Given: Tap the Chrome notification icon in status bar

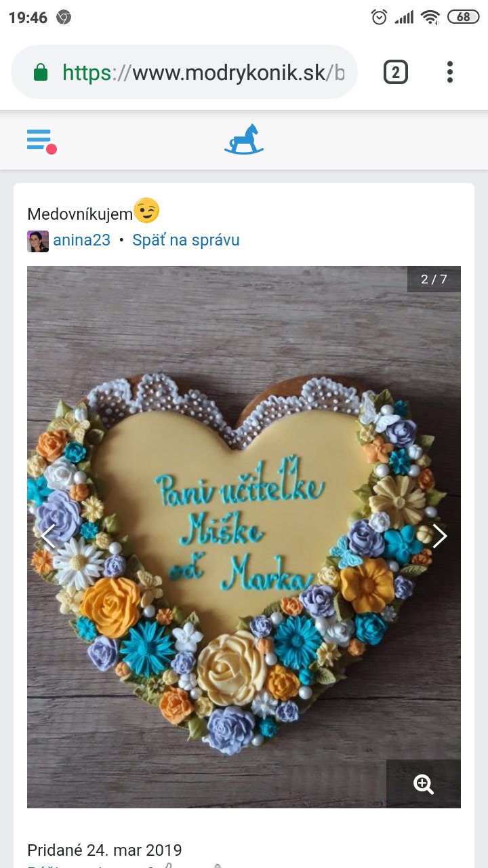Looking at the screenshot, I should [64, 18].
